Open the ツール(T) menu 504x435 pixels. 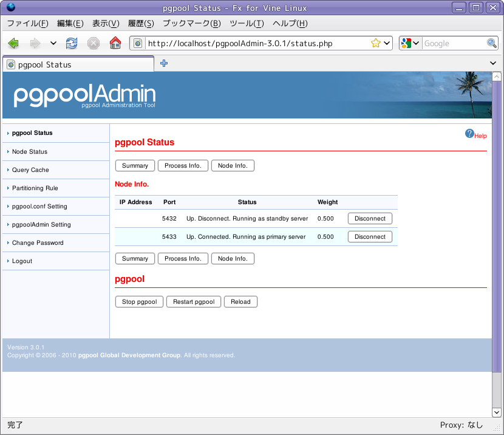tap(247, 24)
